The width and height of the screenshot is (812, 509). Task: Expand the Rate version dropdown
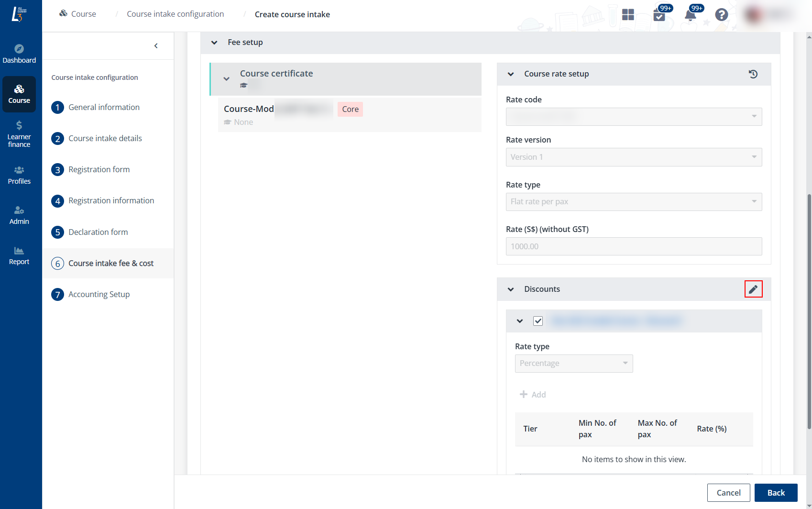pyautogui.click(x=634, y=157)
